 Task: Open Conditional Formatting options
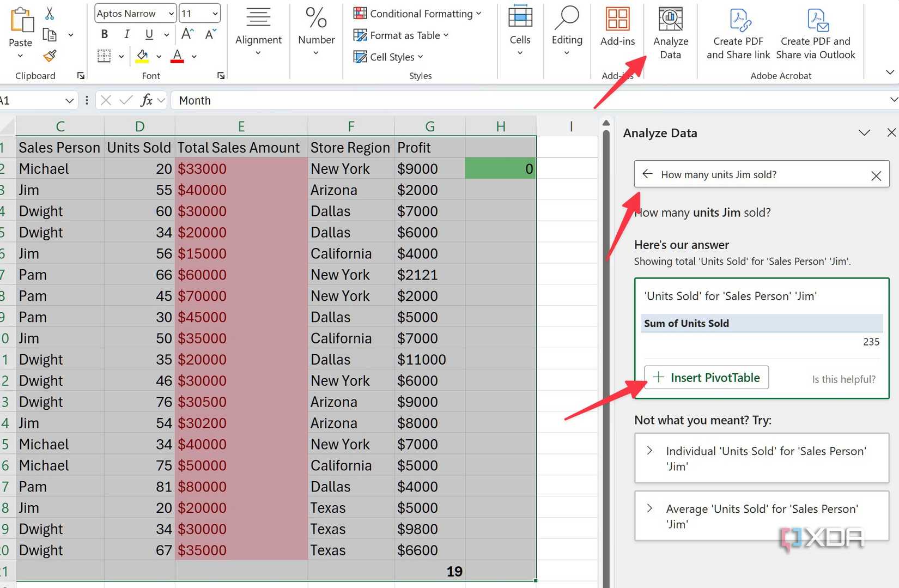(x=418, y=14)
